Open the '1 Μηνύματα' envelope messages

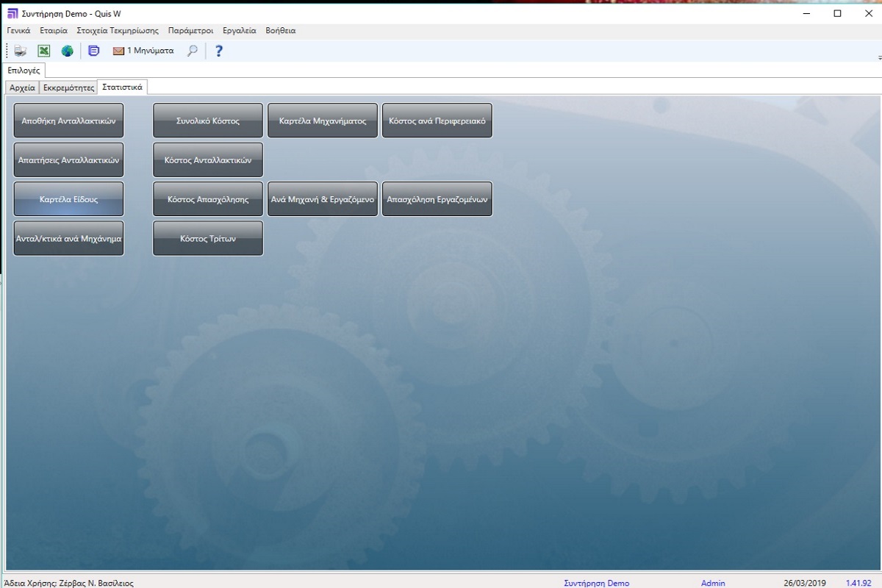point(143,51)
